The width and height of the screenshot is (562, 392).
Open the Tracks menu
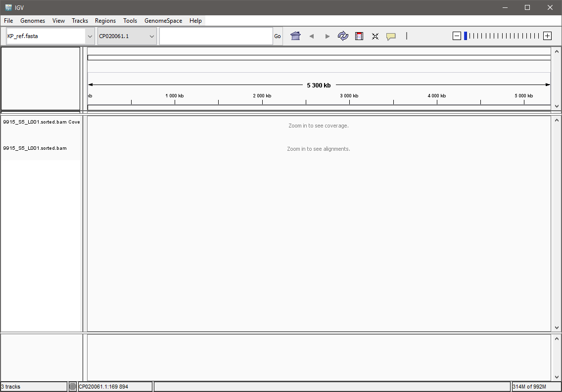[80, 21]
